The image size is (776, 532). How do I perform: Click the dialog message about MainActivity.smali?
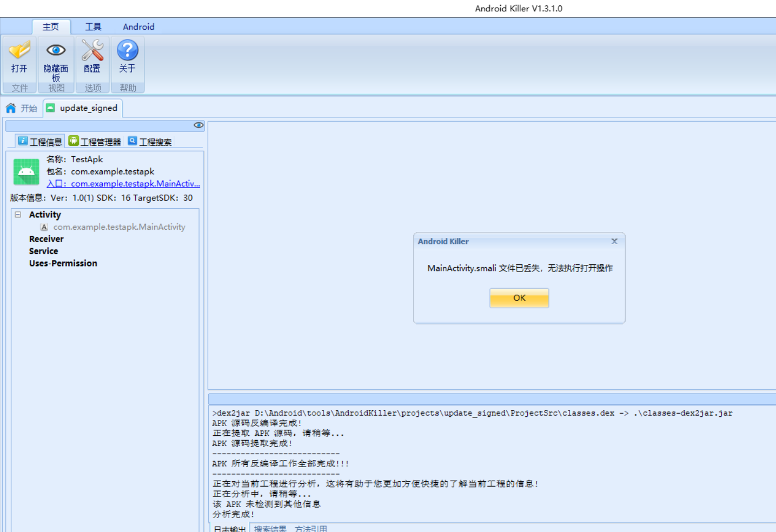(x=520, y=268)
